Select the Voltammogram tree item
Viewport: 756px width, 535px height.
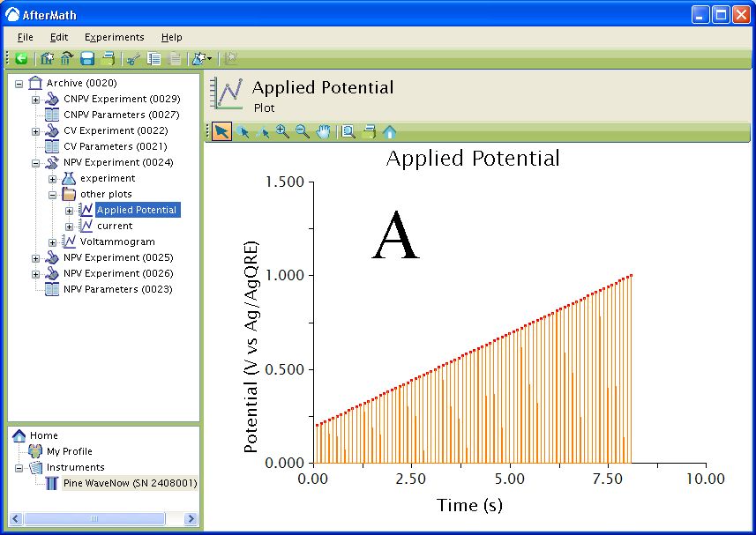(117, 241)
